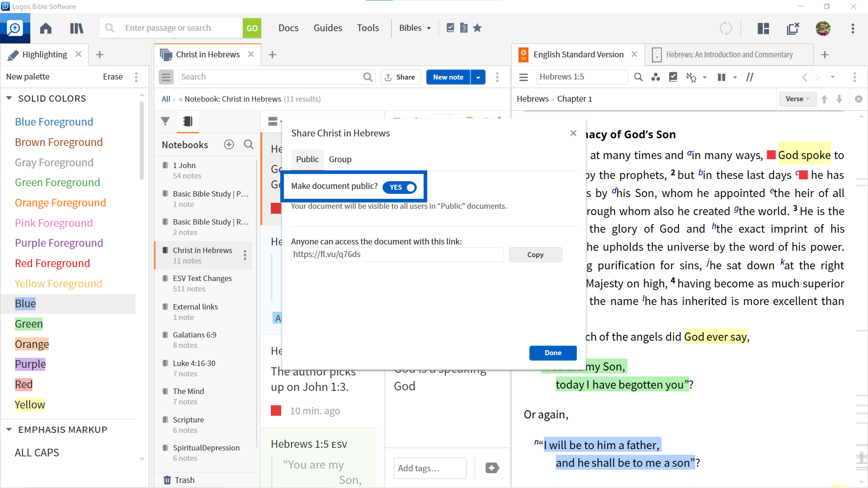Select the Red Foreground style
Viewport: 868px width, 488px height.
[x=52, y=263]
